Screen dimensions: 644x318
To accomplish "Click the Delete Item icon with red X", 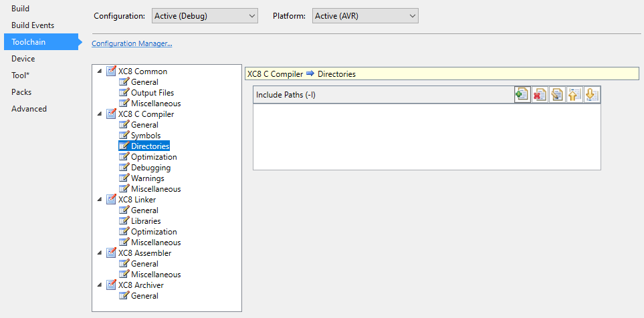I will (539, 95).
